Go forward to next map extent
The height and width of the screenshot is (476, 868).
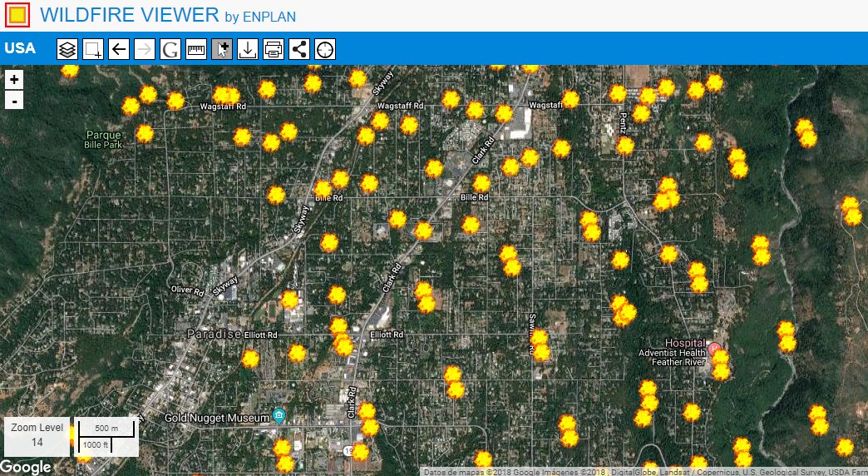pyautogui.click(x=145, y=49)
